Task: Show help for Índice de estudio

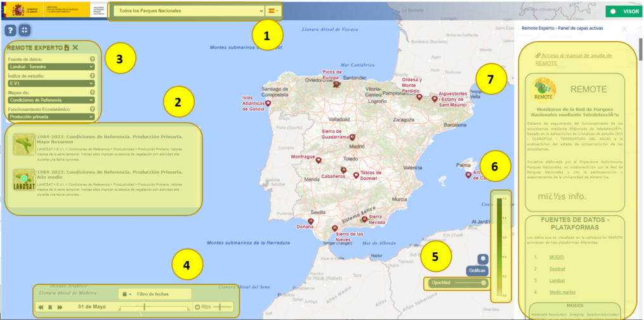Action: (x=93, y=76)
